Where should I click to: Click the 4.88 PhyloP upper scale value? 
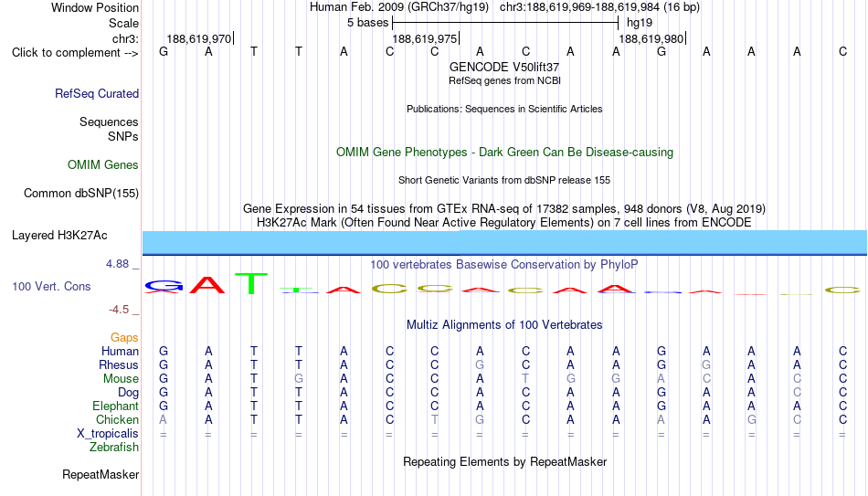[117, 264]
